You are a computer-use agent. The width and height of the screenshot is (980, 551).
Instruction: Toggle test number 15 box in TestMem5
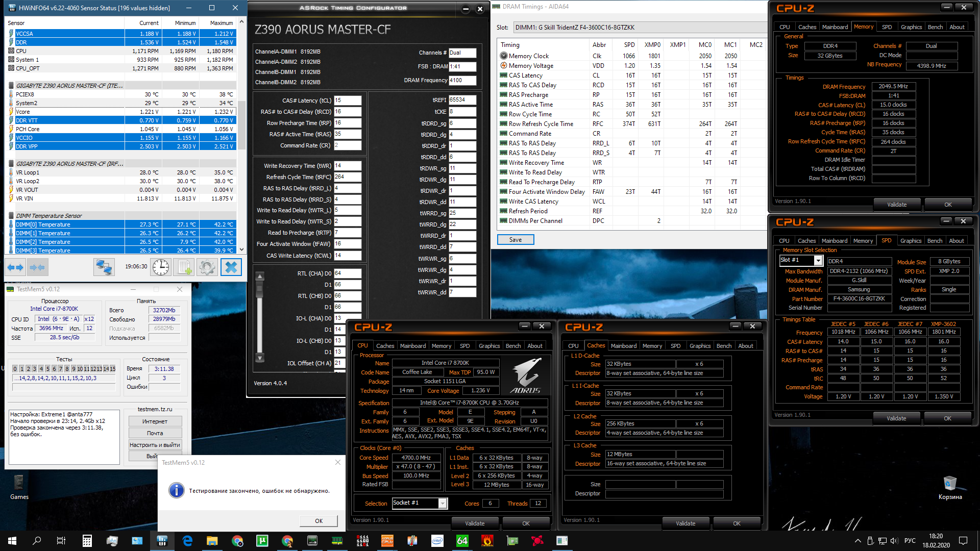pyautogui.click(x=112, y=369)
